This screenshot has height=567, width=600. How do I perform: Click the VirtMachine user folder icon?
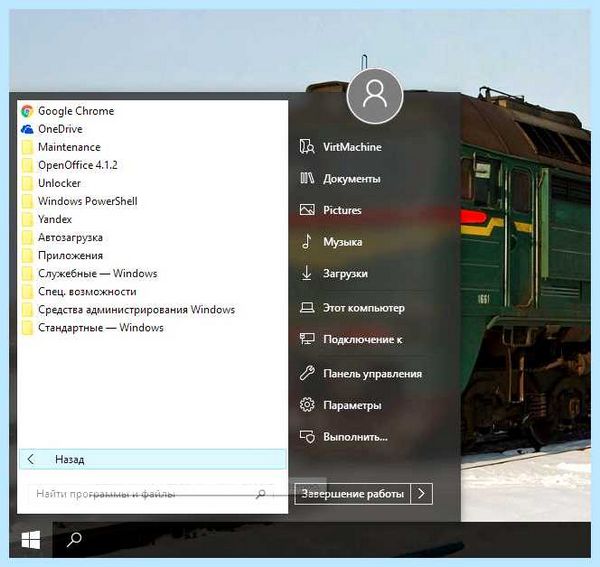pyautogui.click(x=307, y=147)
